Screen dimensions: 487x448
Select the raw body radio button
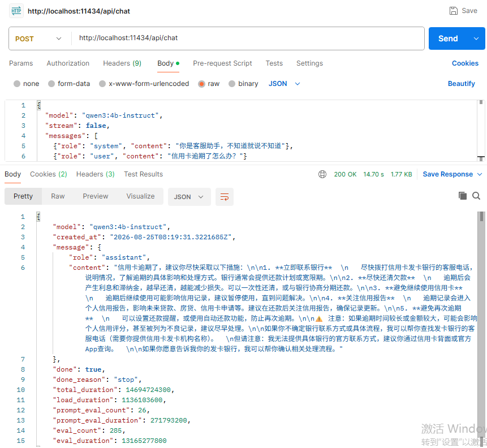tap(201, 84)
